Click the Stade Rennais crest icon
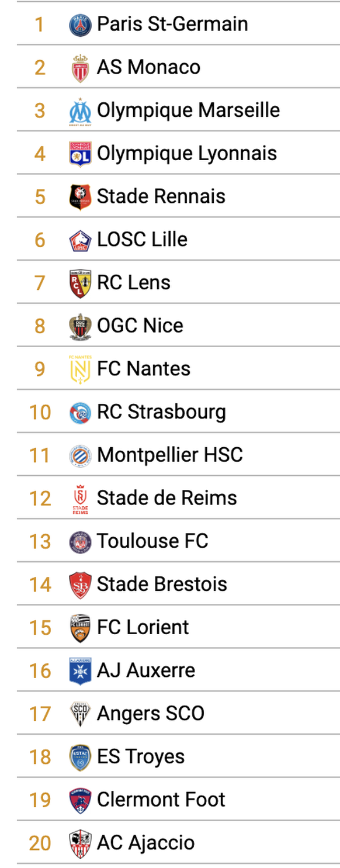The image size is (340, 868). click(80, 197)
